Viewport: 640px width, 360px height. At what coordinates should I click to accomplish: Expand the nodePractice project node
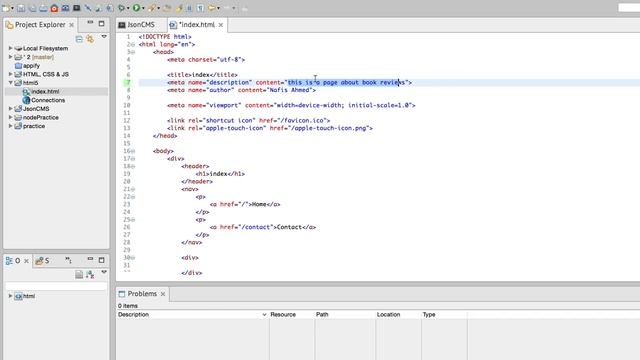point(10,117)
